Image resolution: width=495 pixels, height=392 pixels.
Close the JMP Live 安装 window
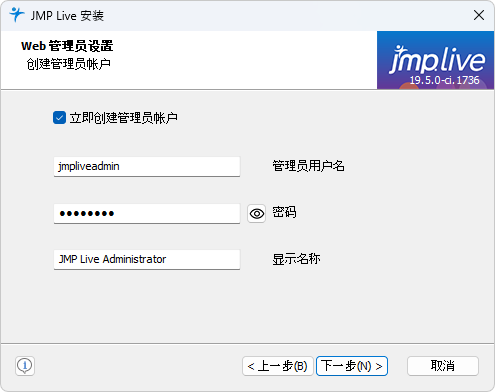click(479, 15)
